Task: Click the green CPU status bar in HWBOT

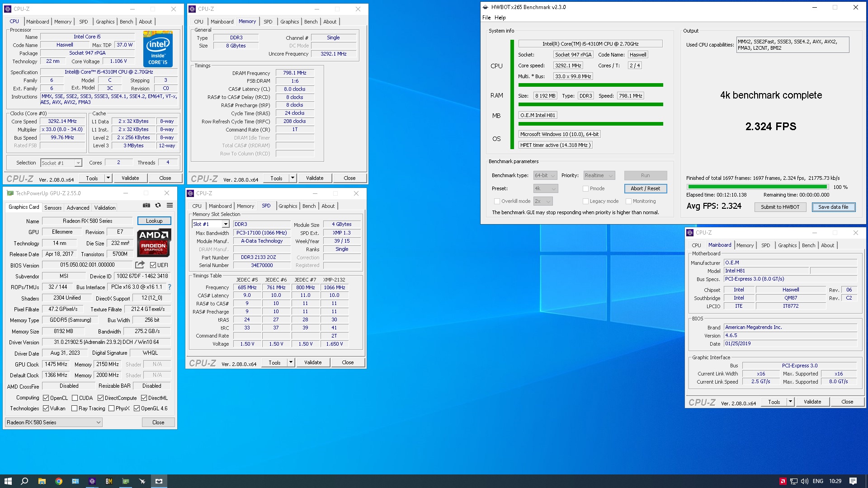Action: coord(590,85)
